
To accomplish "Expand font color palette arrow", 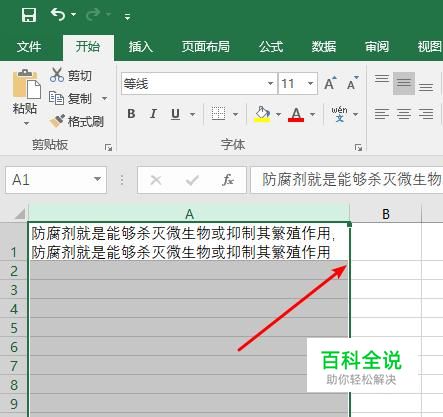I will (312, 114).
